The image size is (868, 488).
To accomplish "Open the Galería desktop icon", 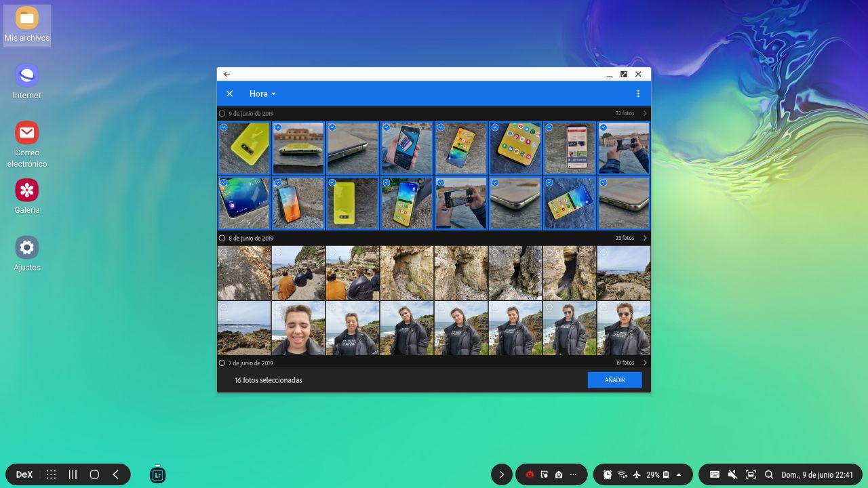I will coord(27,196).
